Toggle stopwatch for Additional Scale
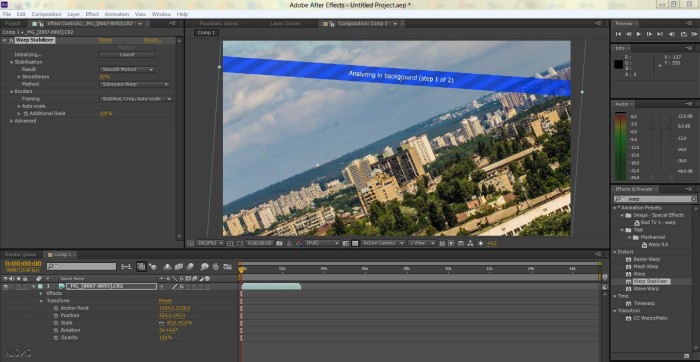This screenshot has height=362, width=700. pyautogui.click(x=25, y=113)
